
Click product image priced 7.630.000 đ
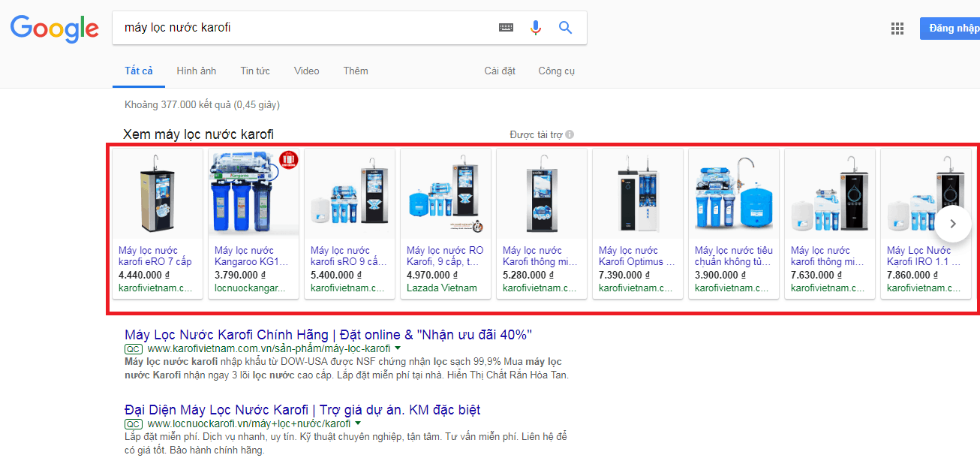click(830, 194)
